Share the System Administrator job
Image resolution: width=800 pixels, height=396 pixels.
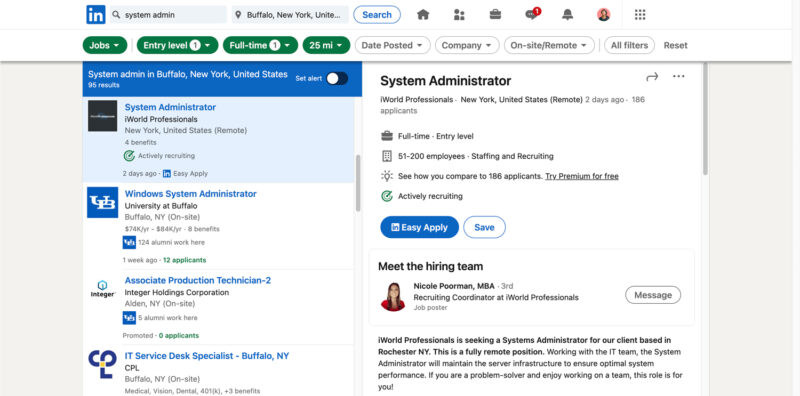pos(652,77)
